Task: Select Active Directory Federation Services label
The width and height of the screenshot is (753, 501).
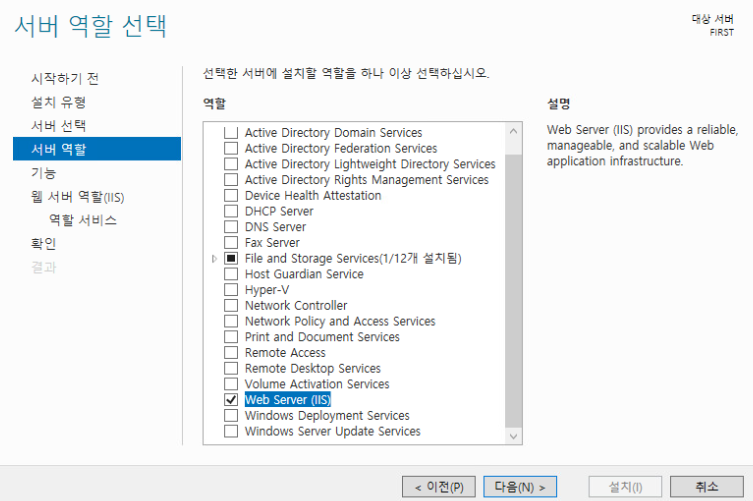Action: 341,148
